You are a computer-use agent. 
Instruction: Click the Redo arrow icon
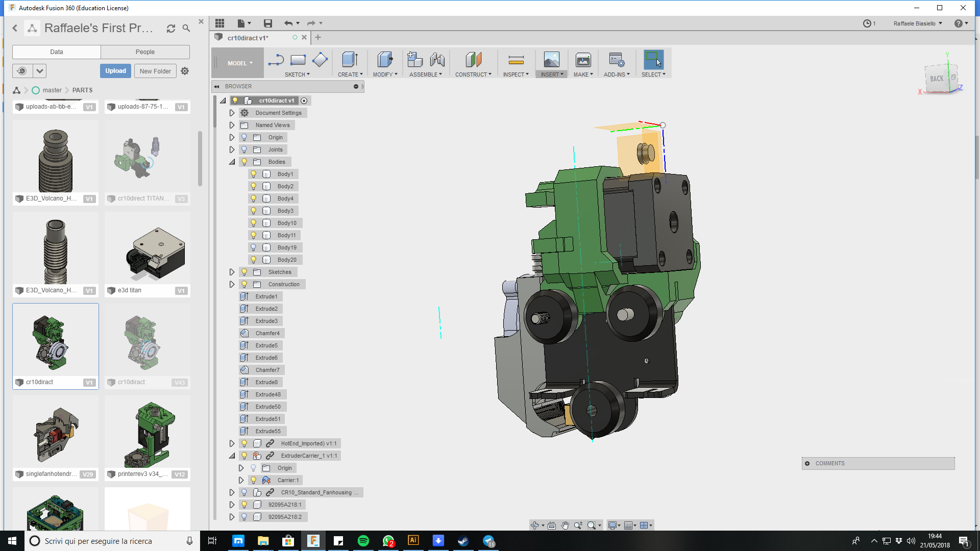point(311,23)
